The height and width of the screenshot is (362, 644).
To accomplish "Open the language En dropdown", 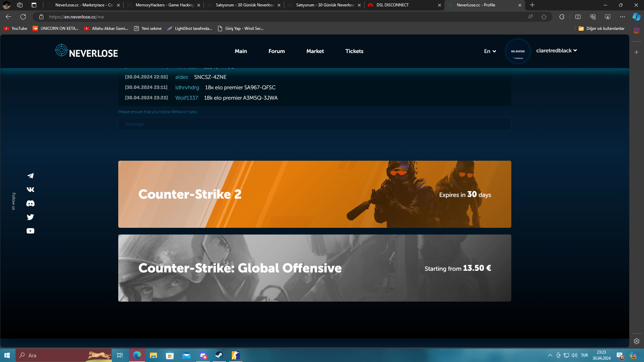I will click(x=490, y=51).
